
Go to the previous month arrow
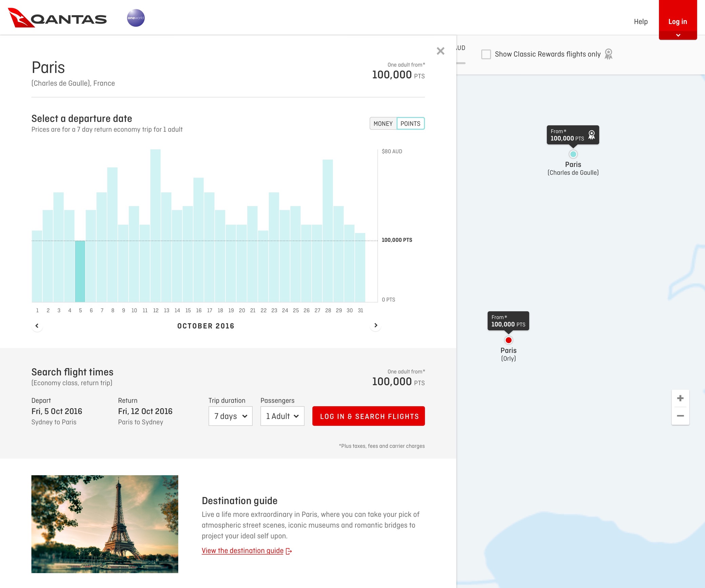pos(37,326)
